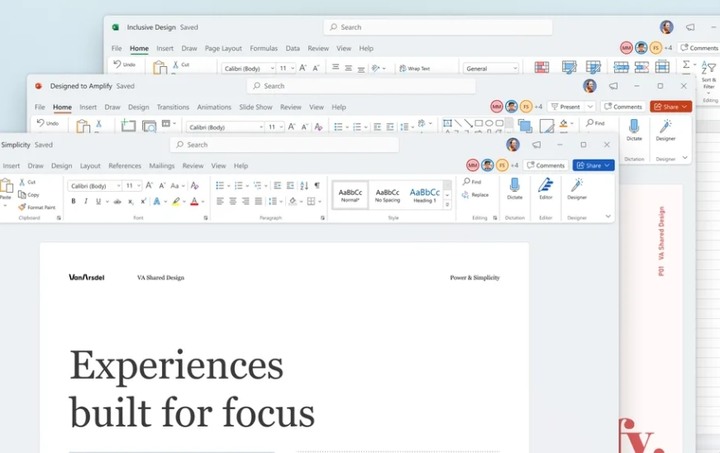The image size is (720, 453).
Task: Click the Dictate microphone icon in Word
Action: coord(514,185)
